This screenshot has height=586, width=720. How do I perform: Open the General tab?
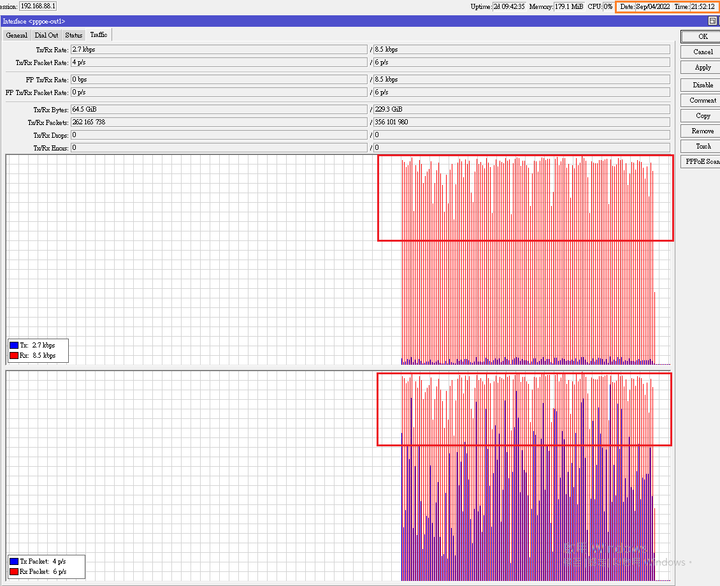(17, 35)
